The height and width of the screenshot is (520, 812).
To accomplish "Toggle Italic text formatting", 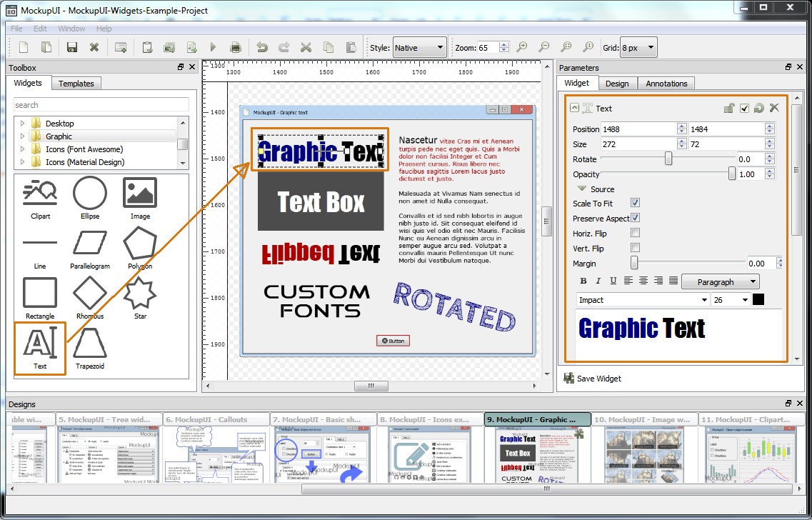I will pyautogui.click(x=598, y=281).
